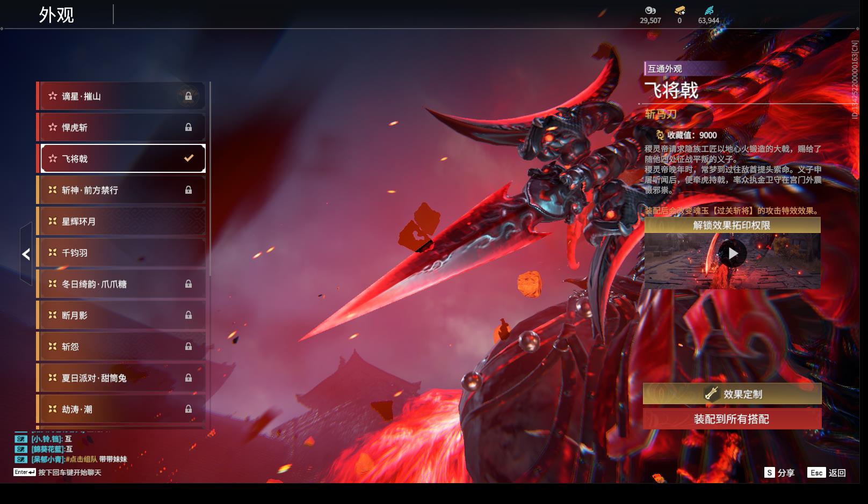Click the lock icon on 摘星·摧山
The image size is (868, 504).
(189, 96)
